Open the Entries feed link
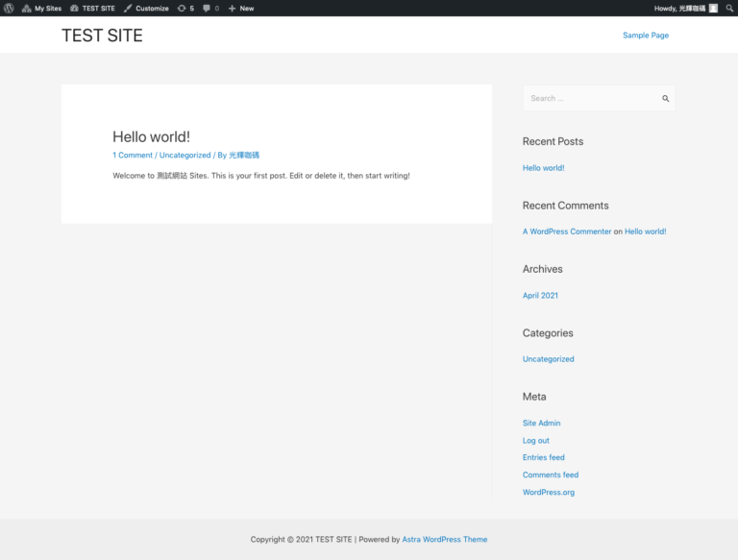The width and height of the screenshot is (738, 560). pos(543,457)
